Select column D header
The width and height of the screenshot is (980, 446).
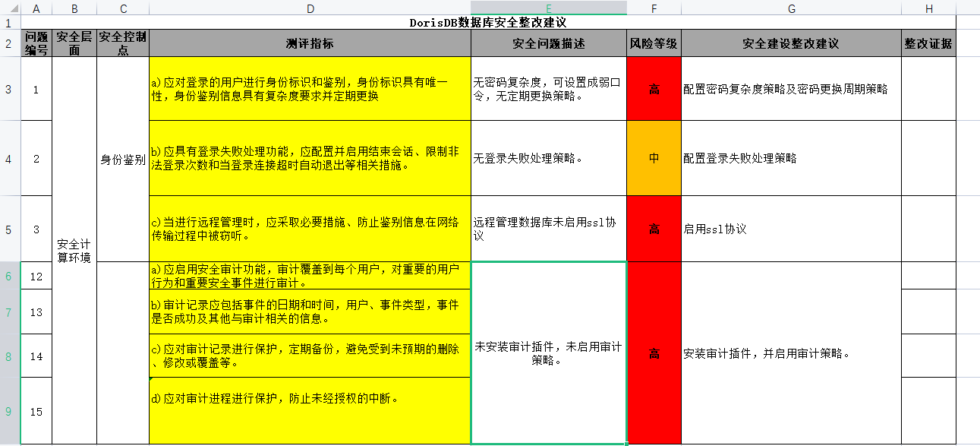click(310, 8)
